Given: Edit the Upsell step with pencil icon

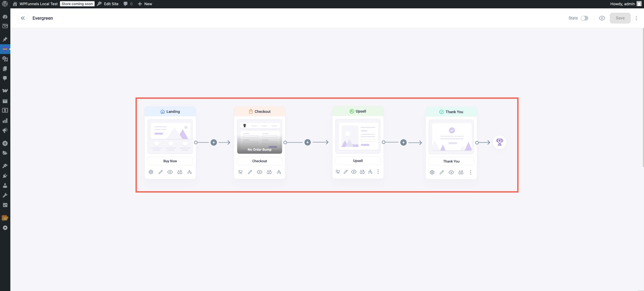Looking at the screenshot, I should point(346,172).
